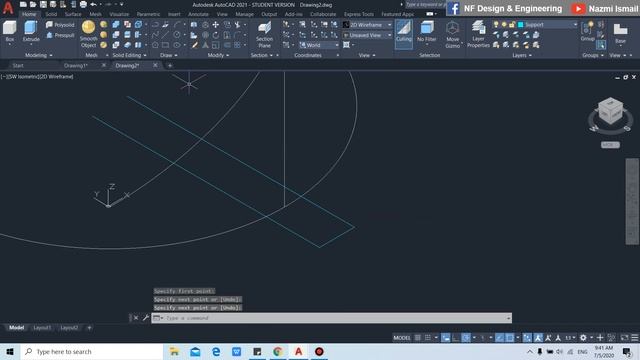
Task: Click the AutoCAD application menu logo
Action: coord(8,7)
